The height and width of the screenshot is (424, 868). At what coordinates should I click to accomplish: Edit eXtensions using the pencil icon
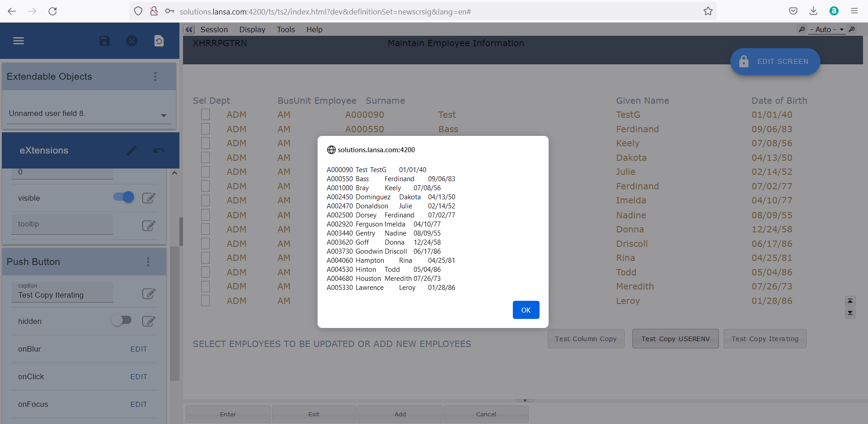click(132, 150)
